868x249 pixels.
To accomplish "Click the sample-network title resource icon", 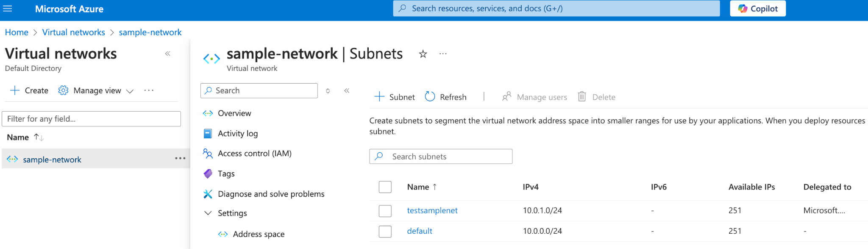I will (x=211, y=59).
